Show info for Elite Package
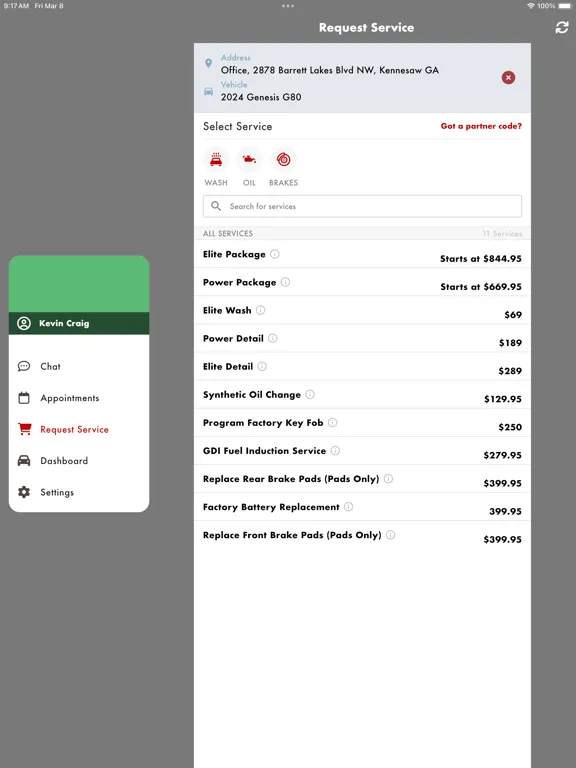The height and width of the screenshot is (768, 576). [275, 254]
